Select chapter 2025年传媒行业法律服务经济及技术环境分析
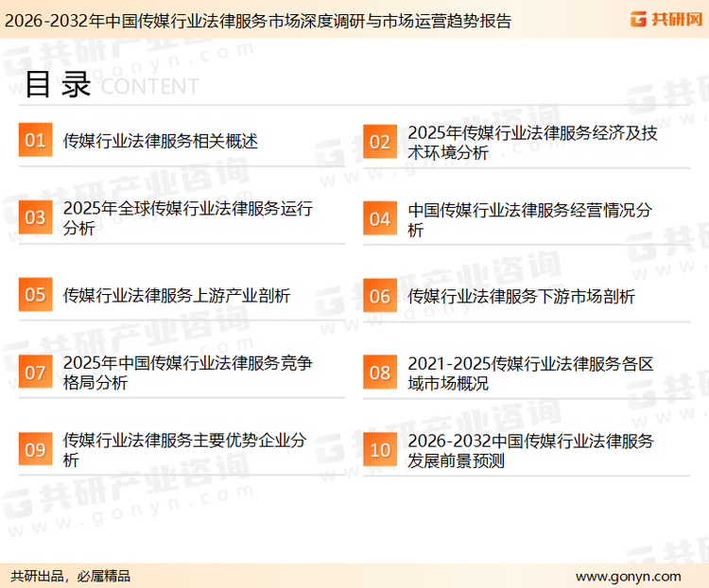Image resolution: width=709 pixels, height=588 pixels. point(532,143)
